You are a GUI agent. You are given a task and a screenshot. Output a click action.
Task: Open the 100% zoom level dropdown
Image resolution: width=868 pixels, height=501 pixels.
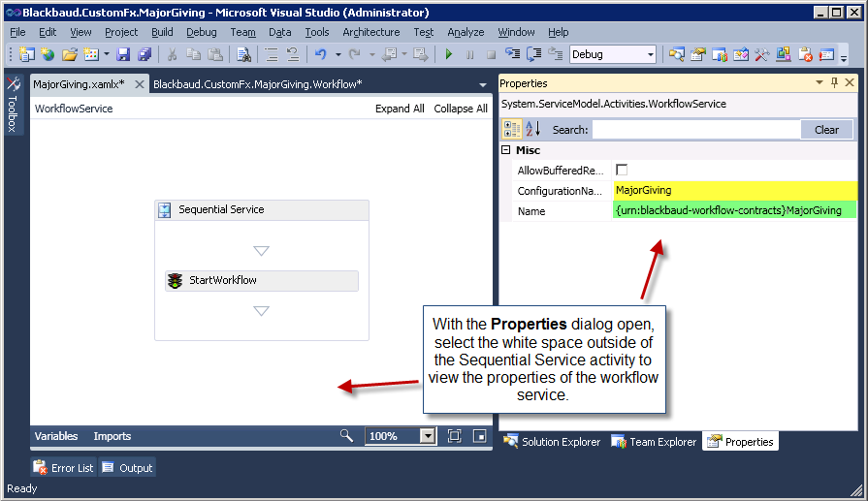tap(427, 436)
